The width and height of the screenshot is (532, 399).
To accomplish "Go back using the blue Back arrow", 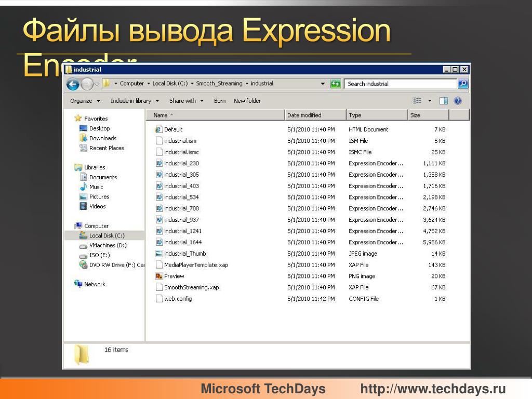I will point(73,84).
